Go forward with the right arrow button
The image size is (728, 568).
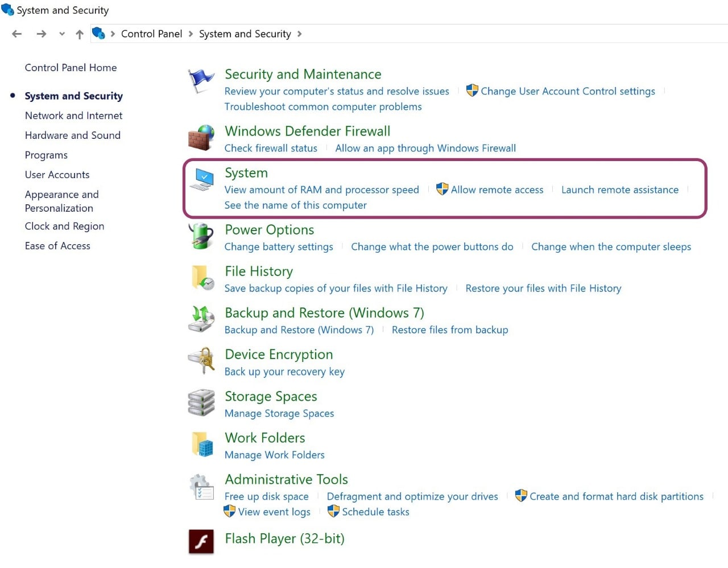click(42, 34)
